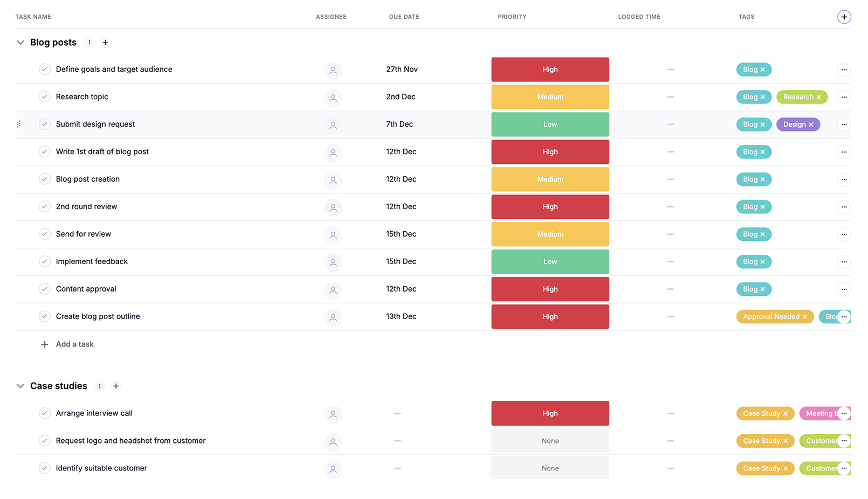This screenshot has height=499, width=868.
Task: Click Add a task under Blog posts
Action: pos(74,344)
